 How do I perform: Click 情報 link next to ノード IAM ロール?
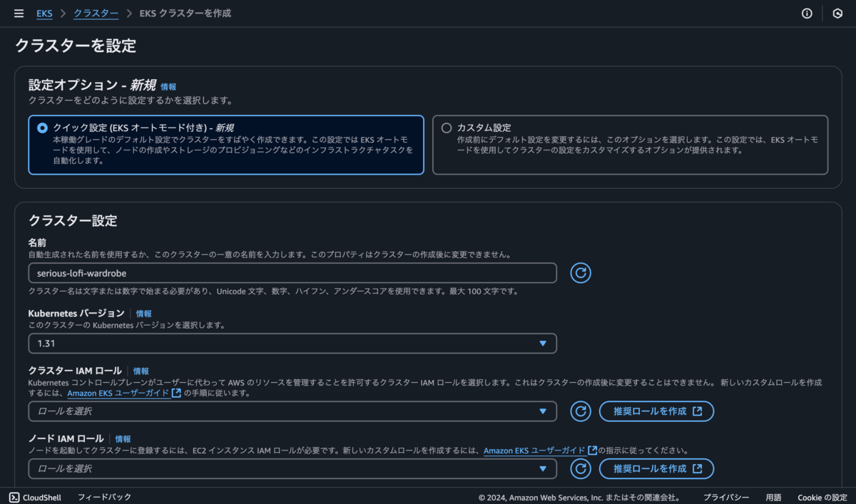click(123, 439)
